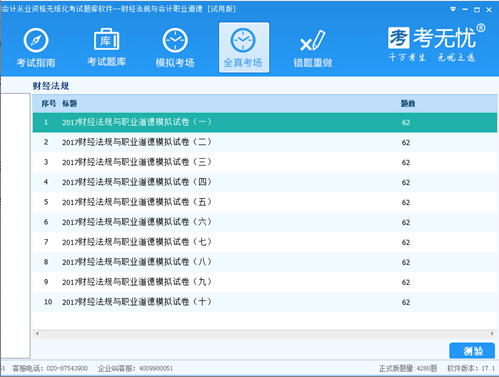Click the 62 count in row 5
This screenshot has width=499, height=377.
pyautogui.click(x=406, y=203)
